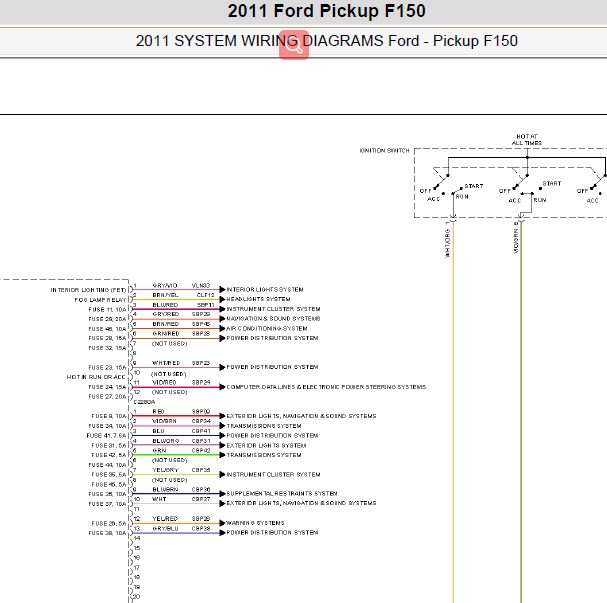The height and width of the screenshot is (603, 607).
Task: Click the FUSE 24, 15A label
Action: click(107, 387)
